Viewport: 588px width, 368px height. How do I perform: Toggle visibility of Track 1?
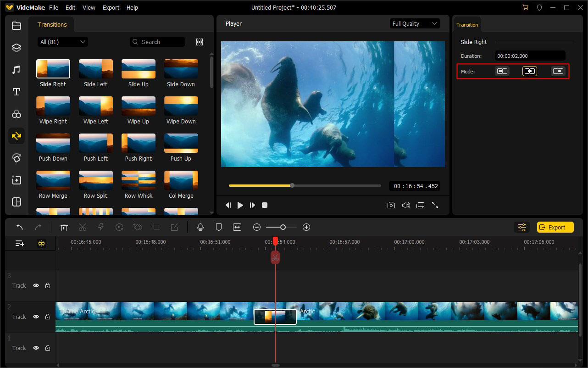36,348
